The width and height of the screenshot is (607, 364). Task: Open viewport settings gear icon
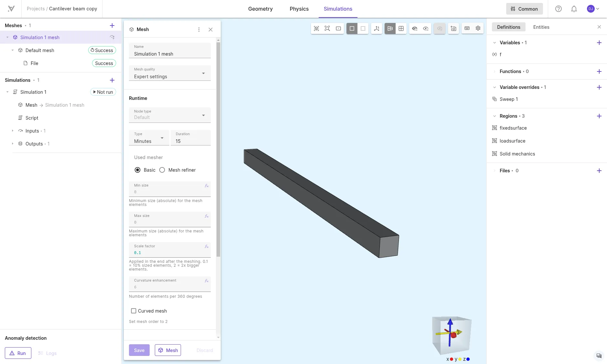point(478,28)
